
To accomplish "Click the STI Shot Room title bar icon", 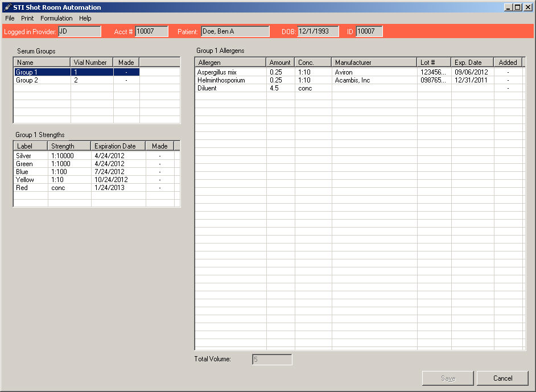I will 7,7.
